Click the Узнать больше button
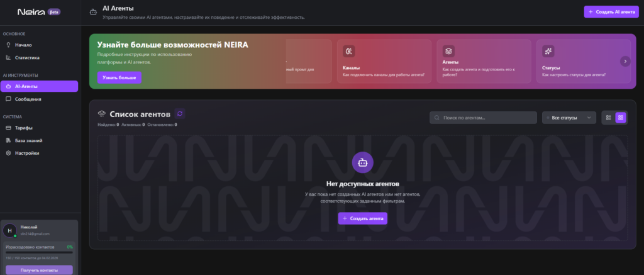The image size is (644, 275). pos(119,77)
